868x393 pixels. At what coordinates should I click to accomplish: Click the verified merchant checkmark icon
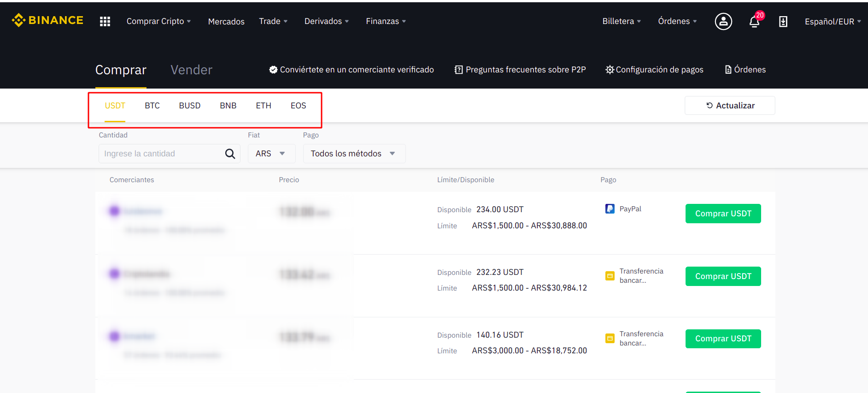coord(273,70)
